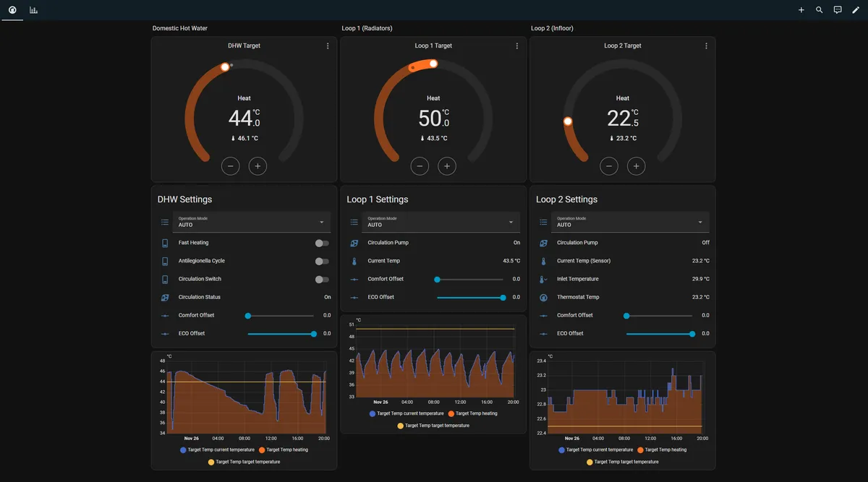The width and height of the screenshot is (868, 482).
Task: Toggle Loop 1 graph current temperature legend
Action: pyautogui.click(x=407, y=413)
